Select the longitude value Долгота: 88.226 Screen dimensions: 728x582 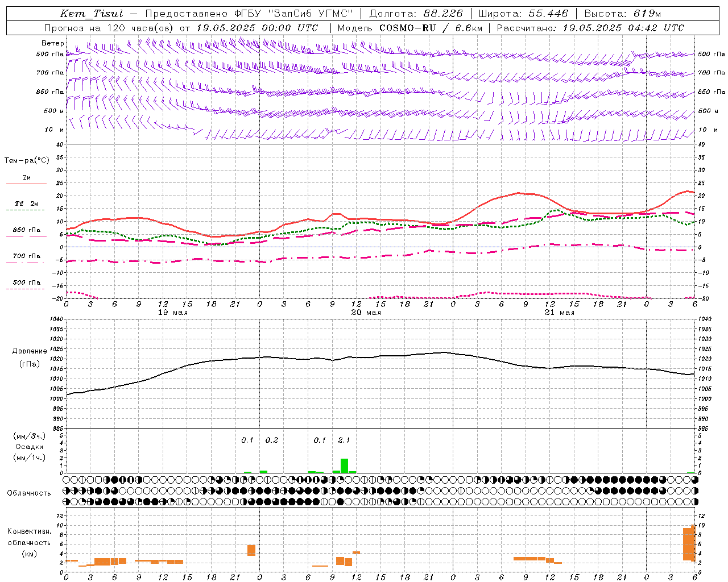[x=416, y=14]
